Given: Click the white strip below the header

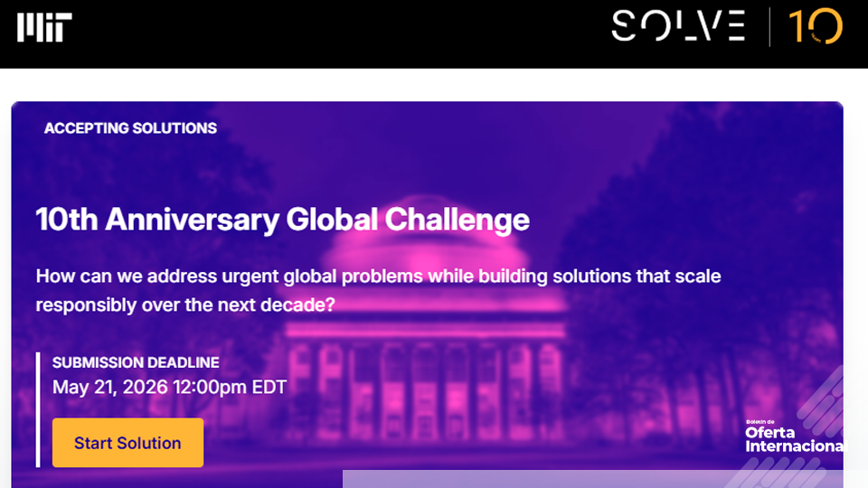Looking at the screenshot, I should pos(434,84).
